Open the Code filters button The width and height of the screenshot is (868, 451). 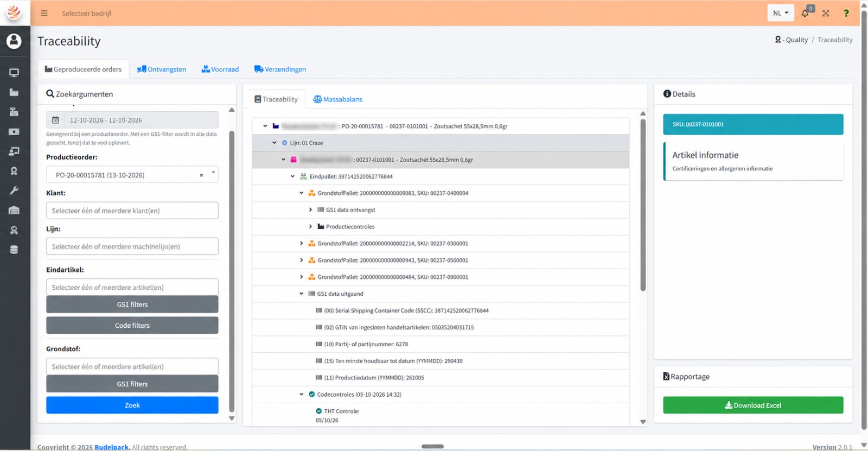click(x=132, y=326)
